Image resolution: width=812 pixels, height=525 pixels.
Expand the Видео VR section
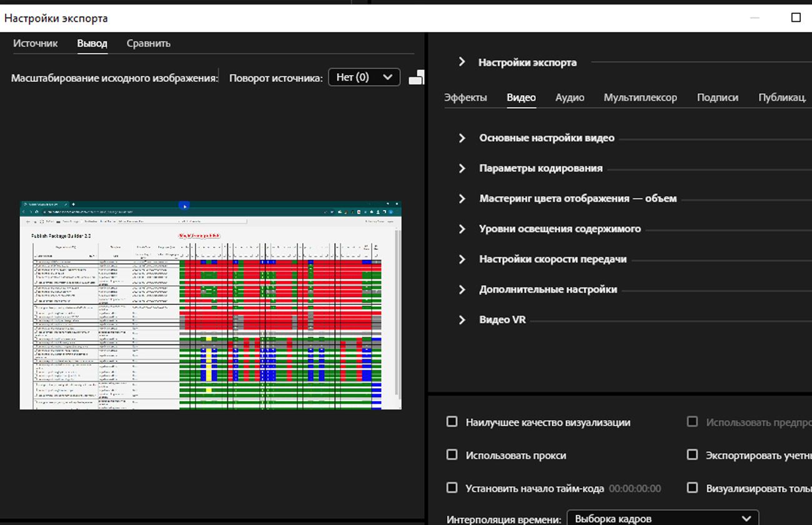(462, 320)
